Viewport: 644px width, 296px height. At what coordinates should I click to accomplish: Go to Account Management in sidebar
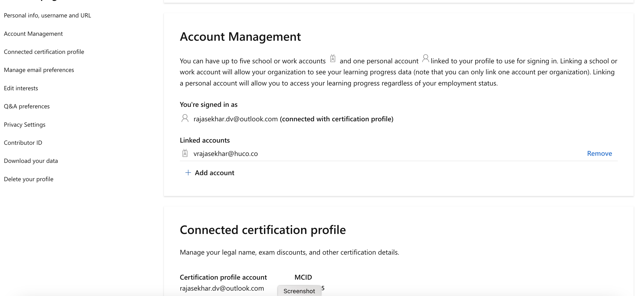tap(33, 34)
